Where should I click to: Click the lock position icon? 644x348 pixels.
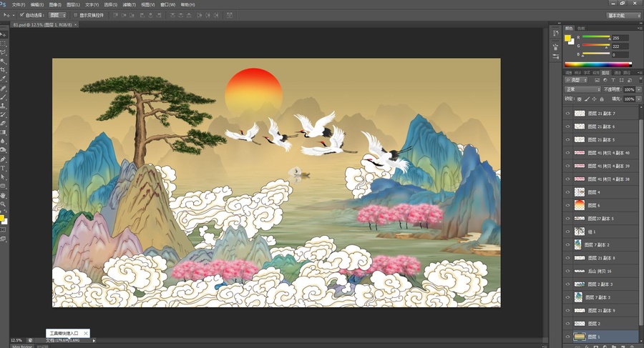pos(595,99)
